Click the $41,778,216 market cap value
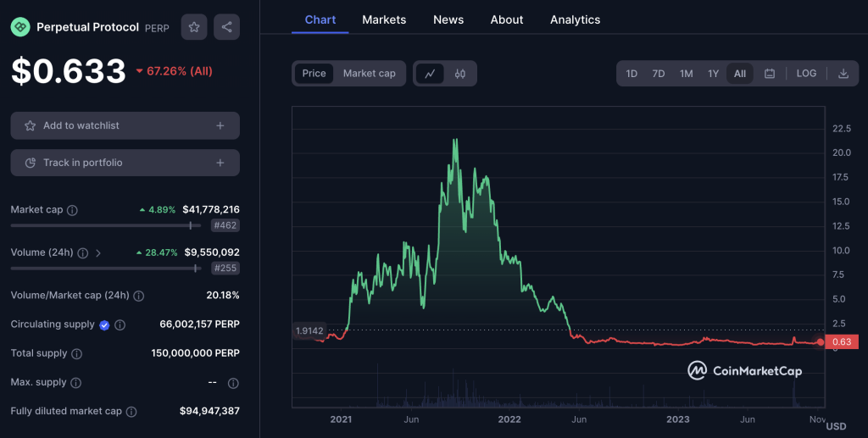Image resolution: width=868 pixels, height=438 pixels. 211,209
